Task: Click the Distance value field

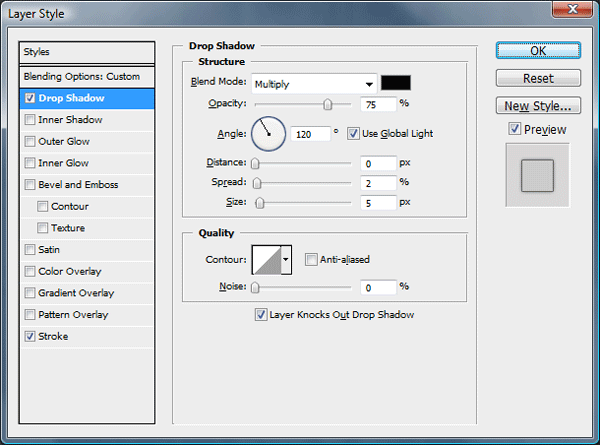Action: (378, 163)
